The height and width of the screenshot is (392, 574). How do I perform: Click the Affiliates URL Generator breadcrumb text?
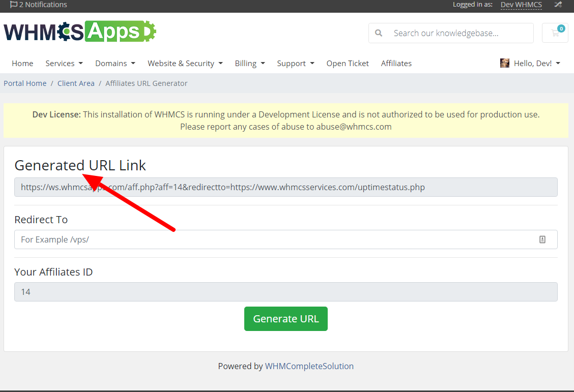tap(147, 83)
